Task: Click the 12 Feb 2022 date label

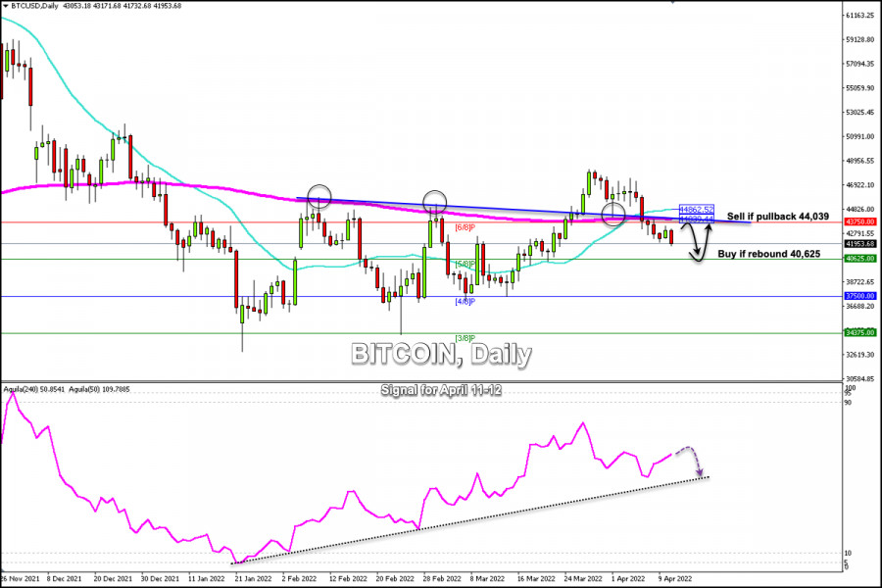Action: coord(348,579)
